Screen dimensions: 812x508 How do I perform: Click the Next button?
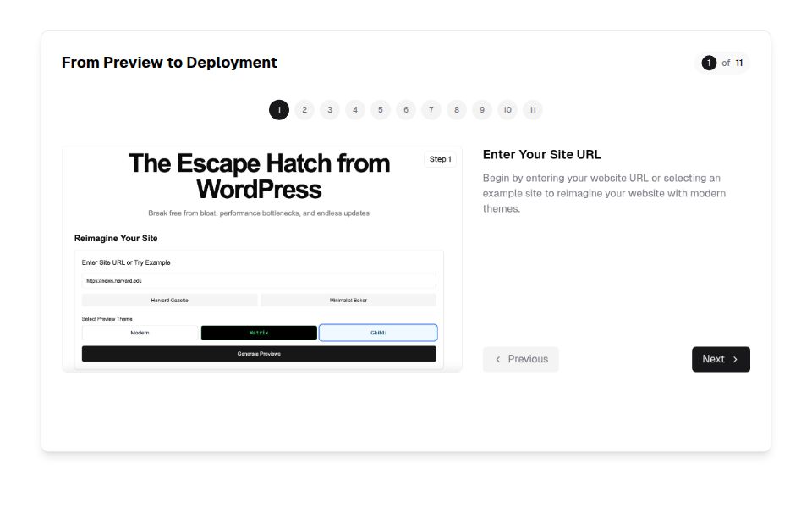(x=721, y=359)
